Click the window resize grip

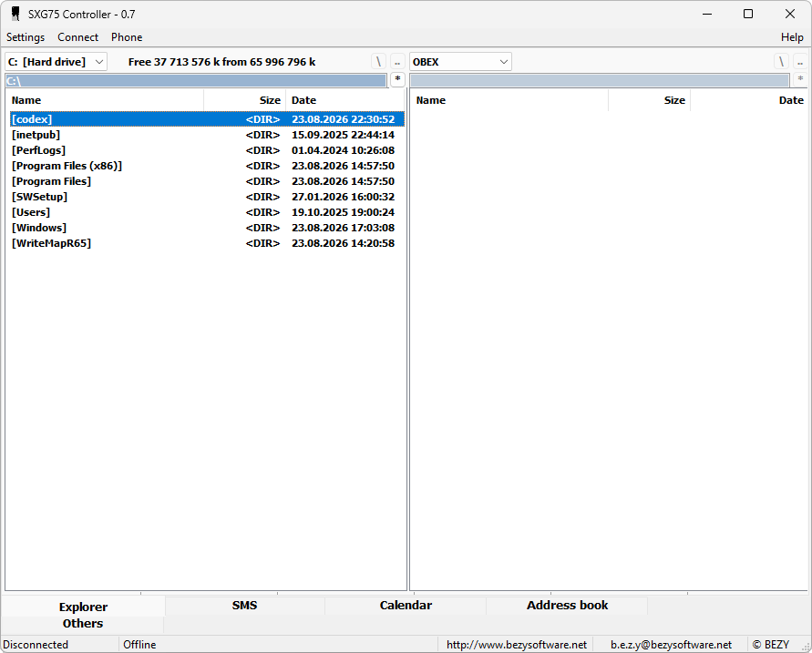pyautogui.click(x=806, y=647)
